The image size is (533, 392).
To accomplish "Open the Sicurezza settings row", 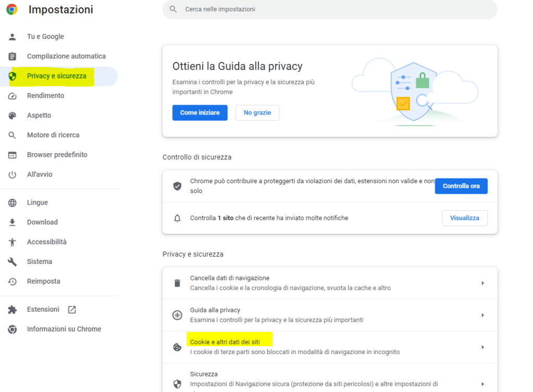I will coord(330,378).
